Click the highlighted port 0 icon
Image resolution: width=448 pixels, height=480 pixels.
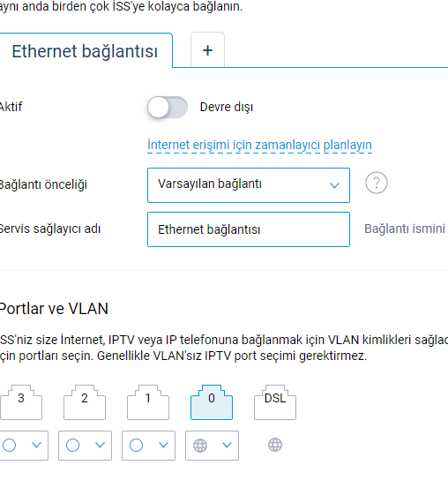coord(212,402)
